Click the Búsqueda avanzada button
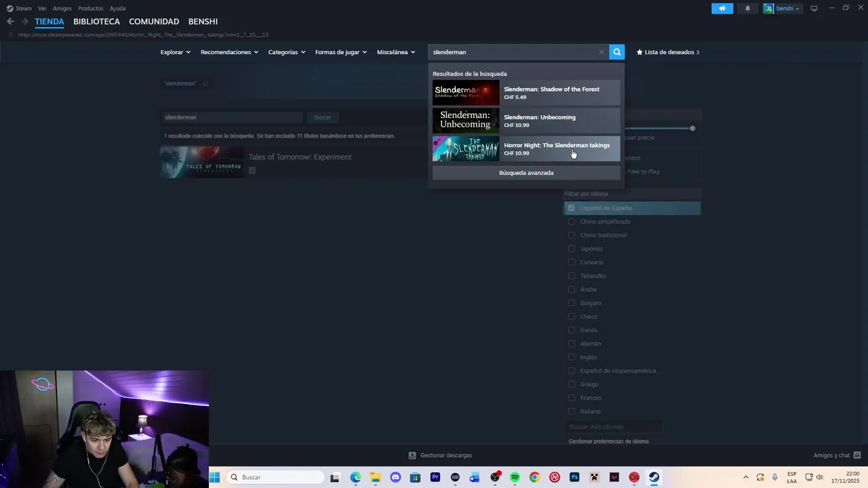868x488 pixels. click(526, 173)
